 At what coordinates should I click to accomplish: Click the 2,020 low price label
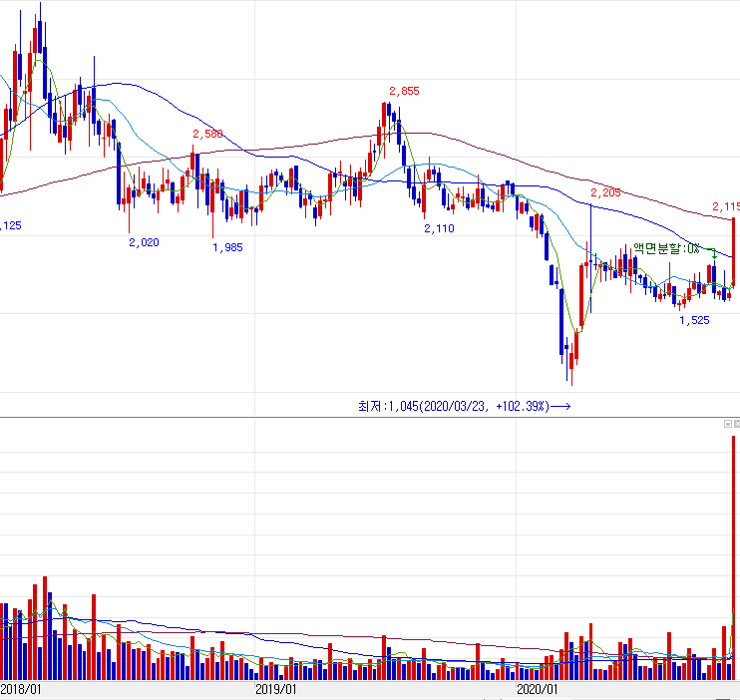pyautogui.click(x=144, y=242)
